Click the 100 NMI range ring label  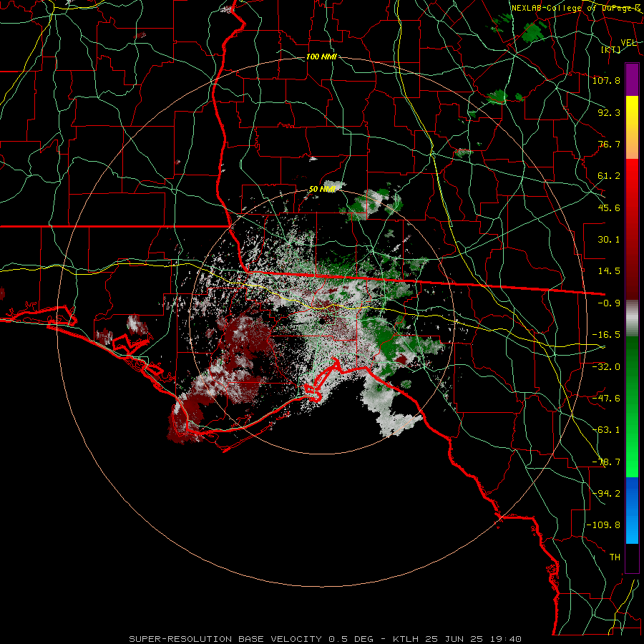pos(321,57)
